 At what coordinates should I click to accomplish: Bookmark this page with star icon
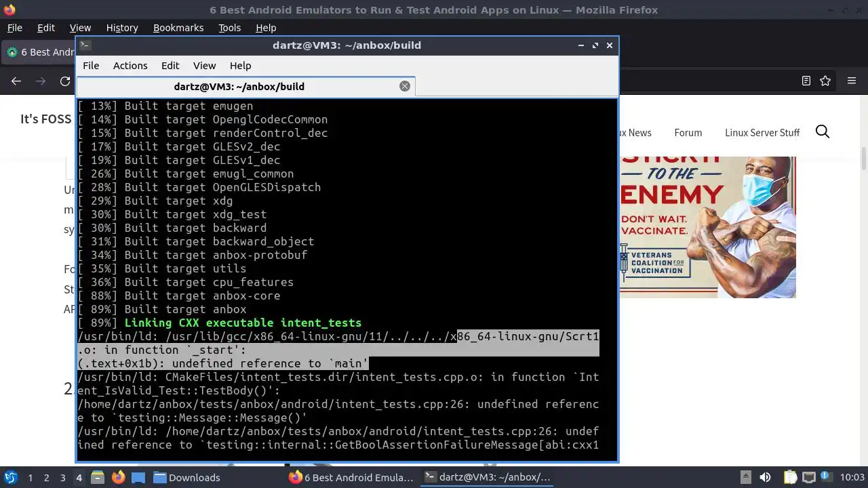click(825, 81)
